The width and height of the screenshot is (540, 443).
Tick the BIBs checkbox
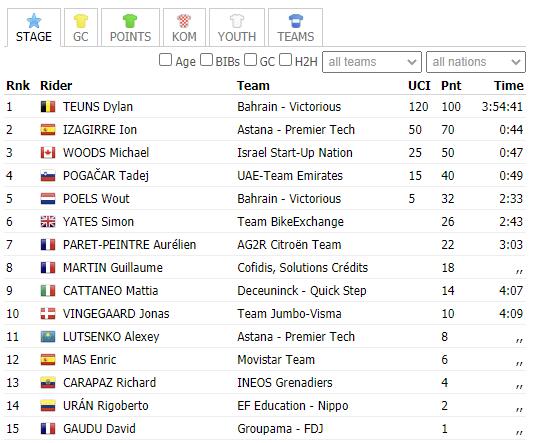(x=206, y=60)
